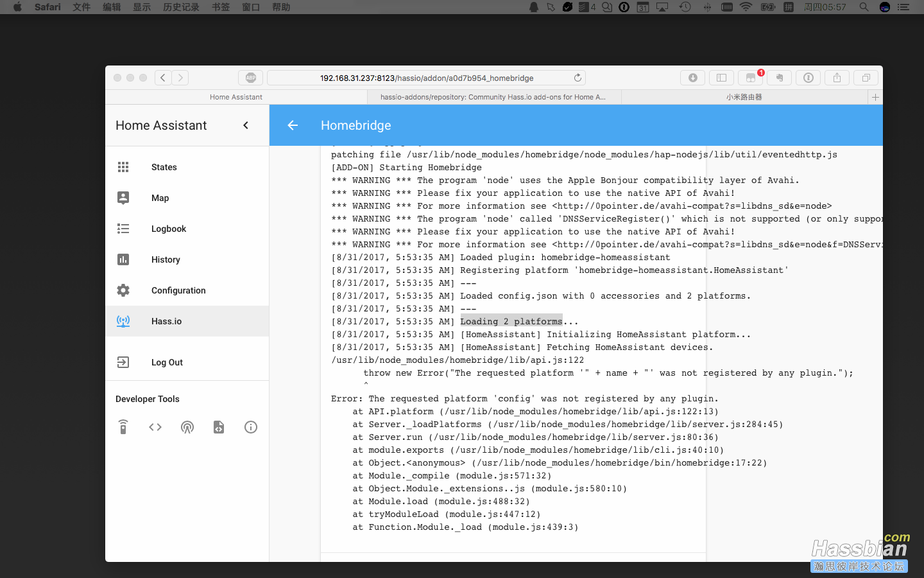
Task: Click Safari's forward navigation button
Action: coord(180,78)
